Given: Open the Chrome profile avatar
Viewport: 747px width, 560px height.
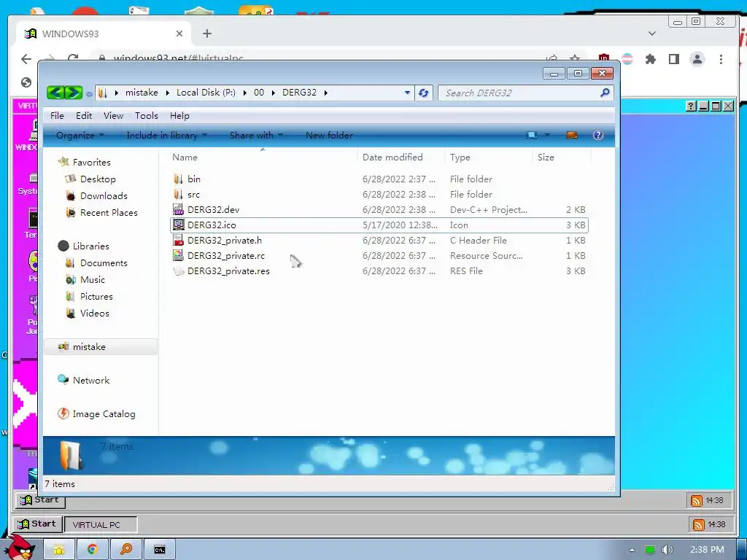Looking at the screenshot, I should (x=697, y=59).
